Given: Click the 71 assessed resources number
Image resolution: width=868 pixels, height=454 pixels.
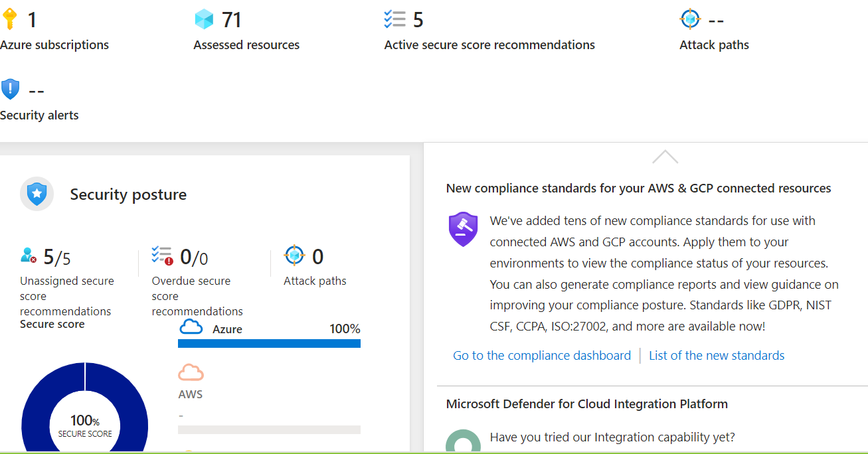Looking at the screenshot, I should (x=231, y=20).
